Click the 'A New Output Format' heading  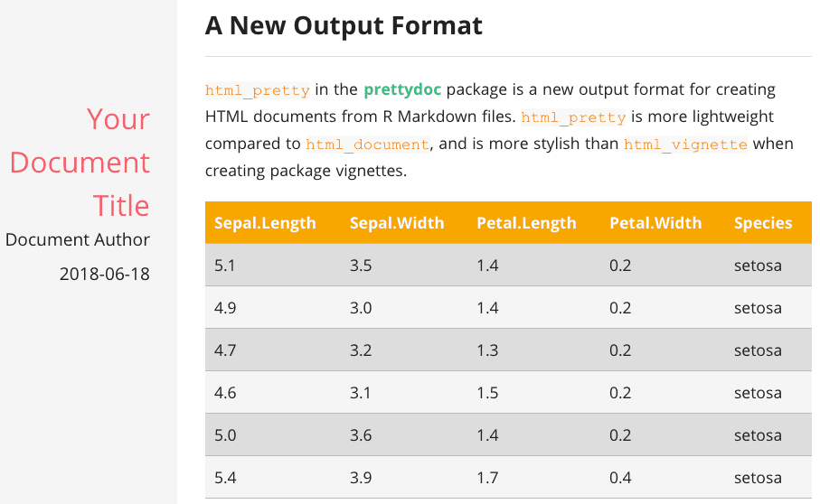tap(344, 25)
